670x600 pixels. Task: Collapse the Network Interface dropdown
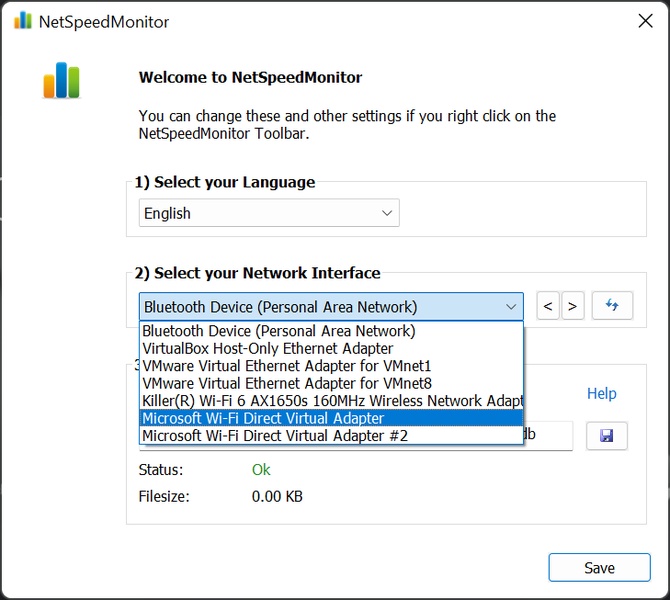click(511, 307)
